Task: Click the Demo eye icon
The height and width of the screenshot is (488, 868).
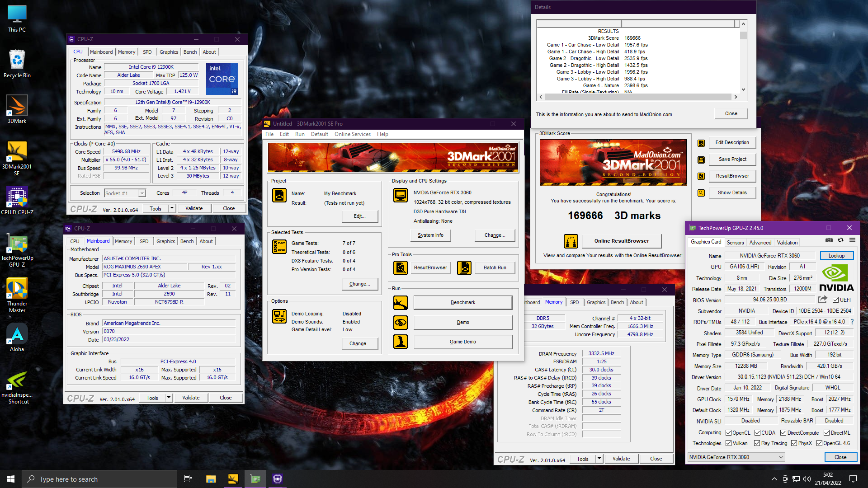Action: click(401, 323)
